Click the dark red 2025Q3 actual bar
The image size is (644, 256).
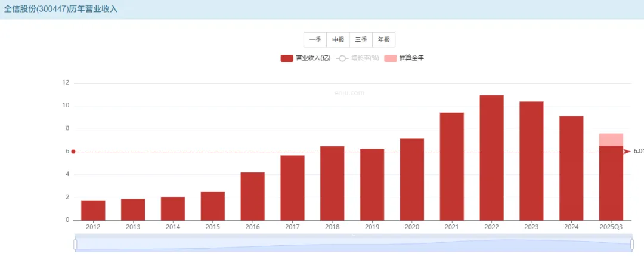(611, 183)
